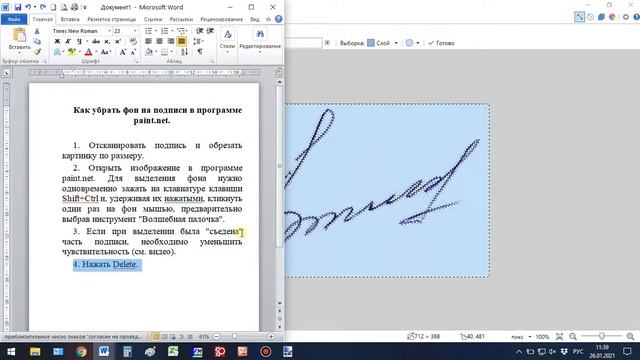This screenshot has height=360, width=640.
Task: Click the Redo arrow in Word title bar
Action: click(x=43, y=7)
